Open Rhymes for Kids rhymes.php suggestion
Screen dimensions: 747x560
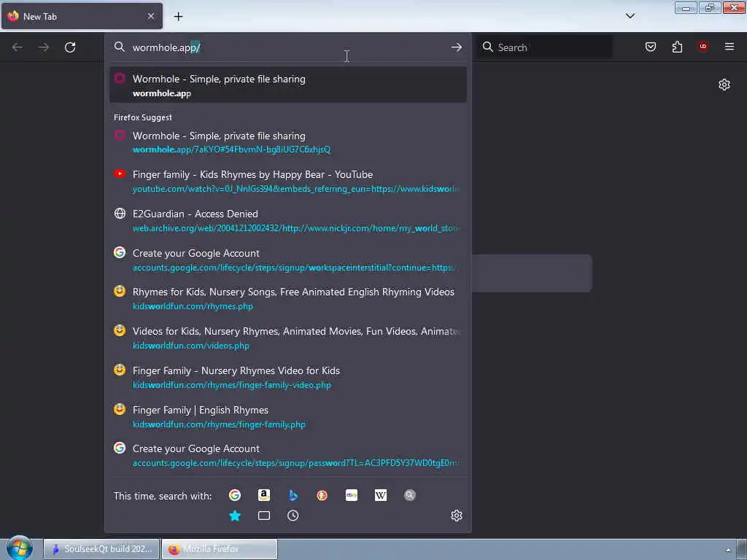[287, 298]
